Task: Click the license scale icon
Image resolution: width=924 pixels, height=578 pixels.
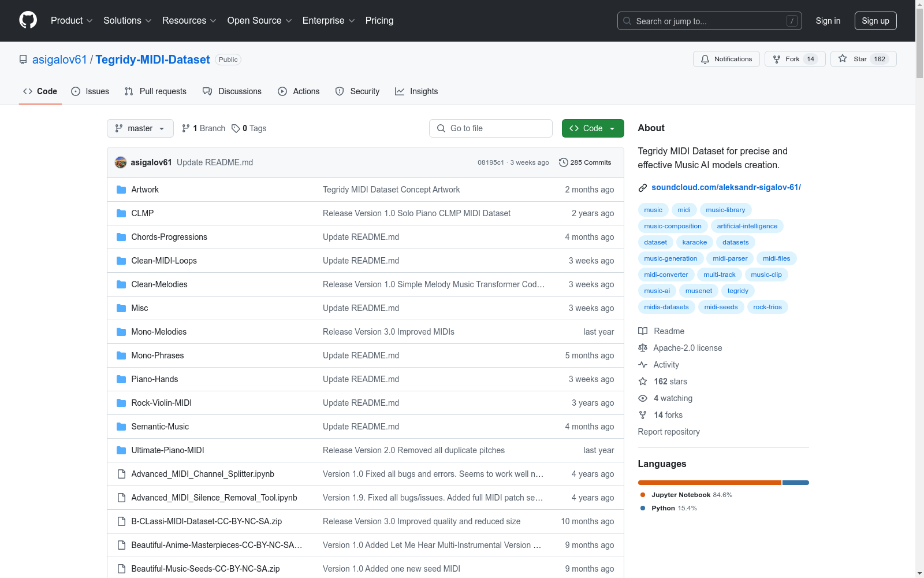Action: pyautogui.click(x=643, y=348)
